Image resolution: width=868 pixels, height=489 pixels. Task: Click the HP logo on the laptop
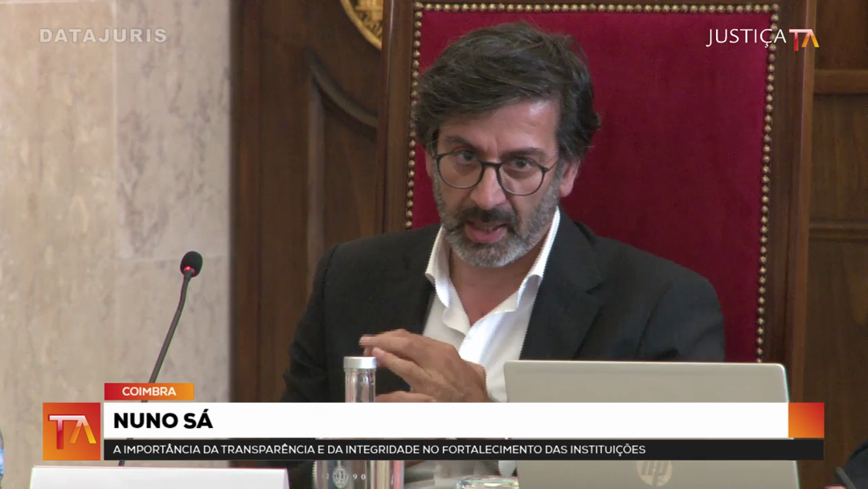(x=654, y=471)
